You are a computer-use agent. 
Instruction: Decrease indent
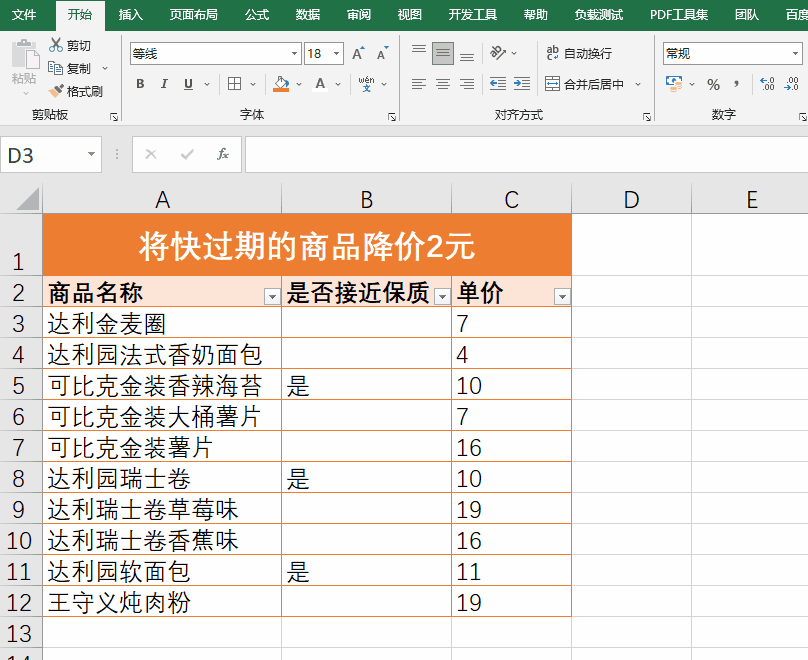pyautogui.click(x=497, y=83)
